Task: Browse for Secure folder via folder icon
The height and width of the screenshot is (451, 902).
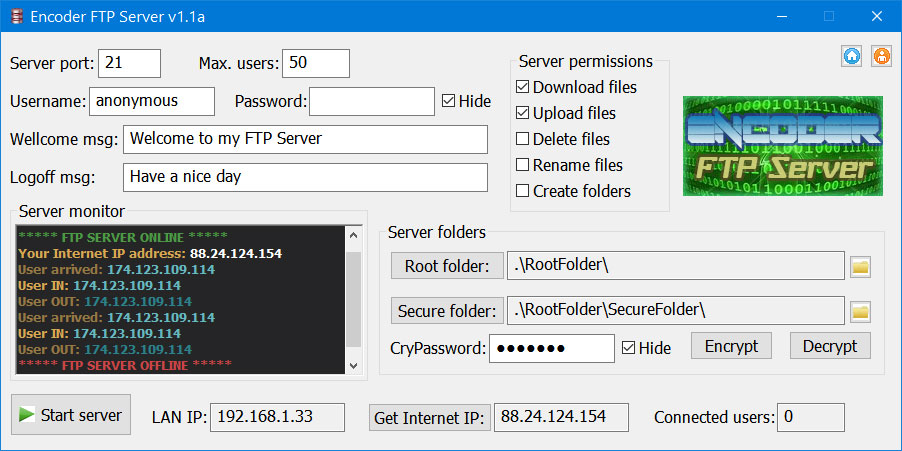Action: point(861,311)
